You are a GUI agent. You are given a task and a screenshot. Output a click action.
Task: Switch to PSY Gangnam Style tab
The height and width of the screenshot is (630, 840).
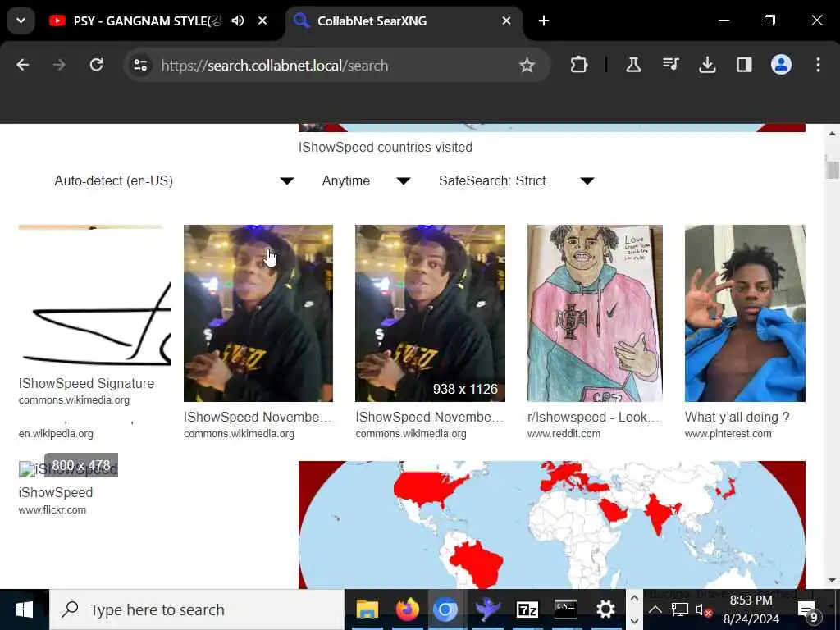coord(148,21)
